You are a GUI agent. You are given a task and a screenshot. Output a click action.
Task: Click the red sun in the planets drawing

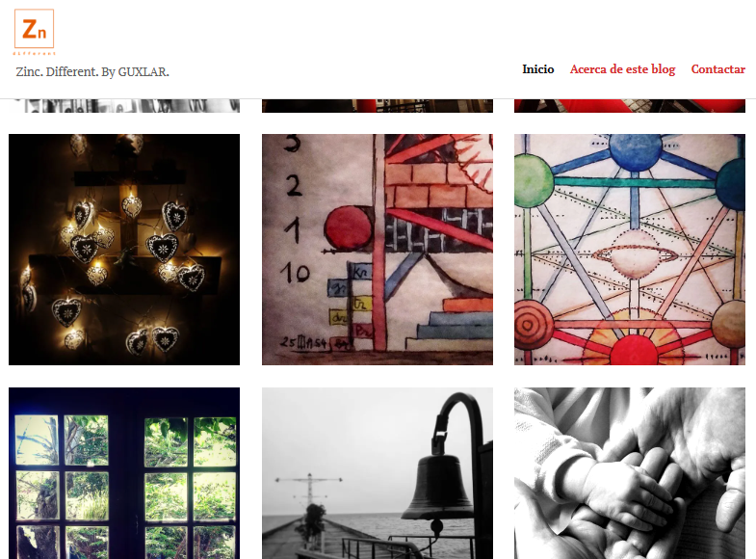[x=634, y=351]
